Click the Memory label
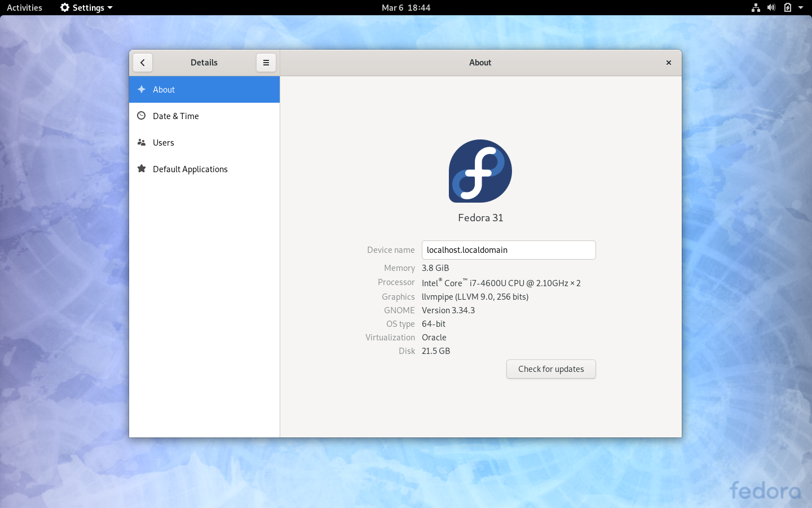Image resolution: width=812 pixels, height=508 pixels. point(400,268)
